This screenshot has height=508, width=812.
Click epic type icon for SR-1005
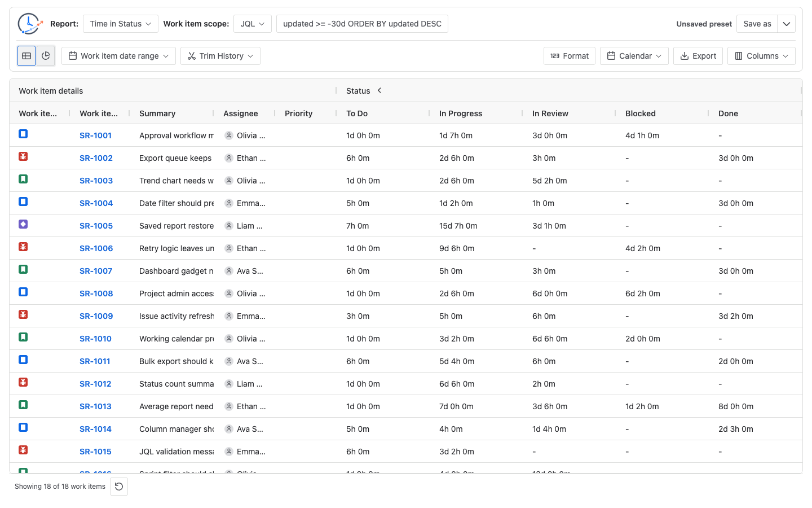click(x=23, y=224)
